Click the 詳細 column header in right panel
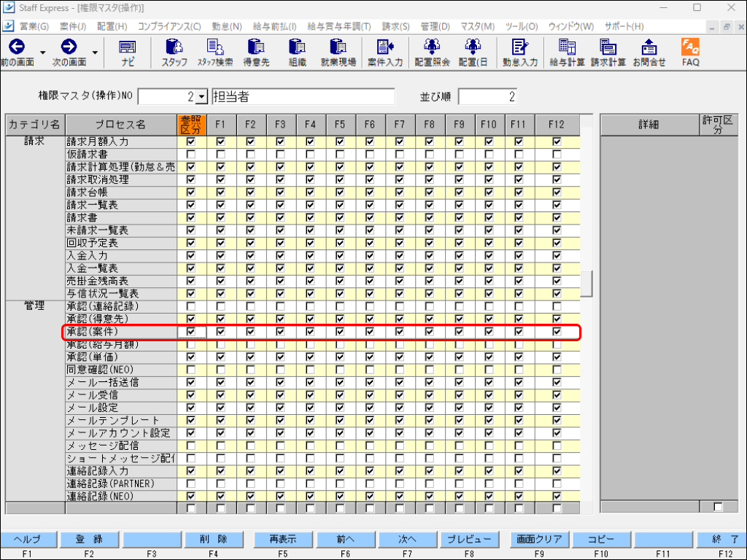 (x=649, y=125)
